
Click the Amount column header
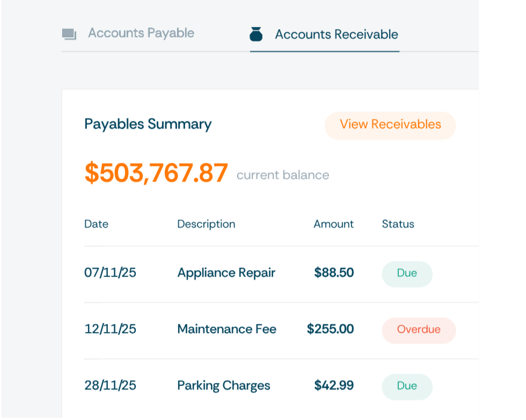[333, 225]
